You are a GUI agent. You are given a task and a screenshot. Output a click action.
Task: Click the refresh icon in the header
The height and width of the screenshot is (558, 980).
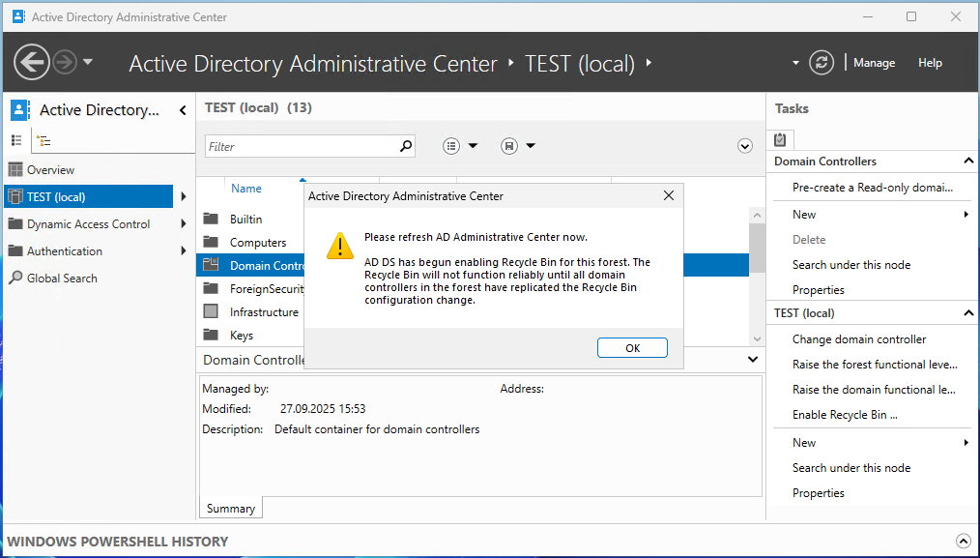(821, 63)
